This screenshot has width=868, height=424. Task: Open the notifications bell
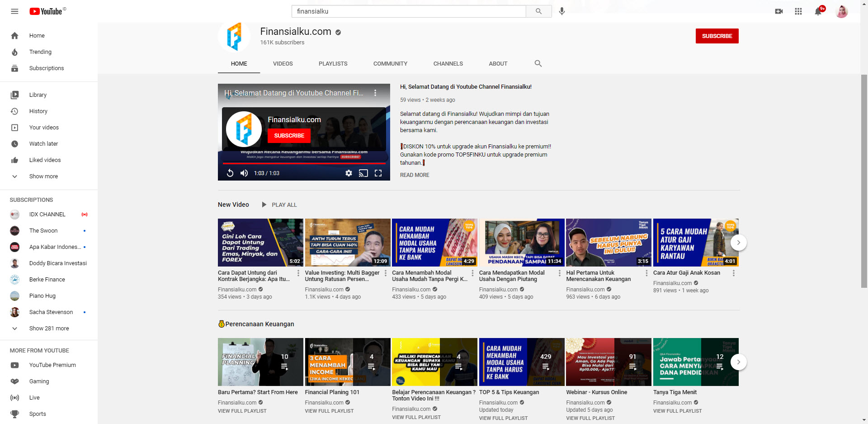[x=818, y=11]
